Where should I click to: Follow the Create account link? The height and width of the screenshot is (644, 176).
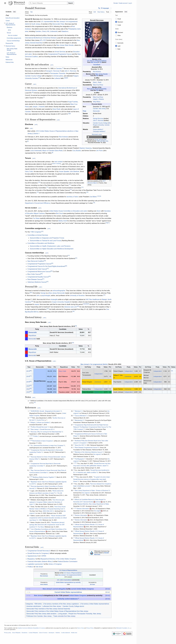point(123,3)
